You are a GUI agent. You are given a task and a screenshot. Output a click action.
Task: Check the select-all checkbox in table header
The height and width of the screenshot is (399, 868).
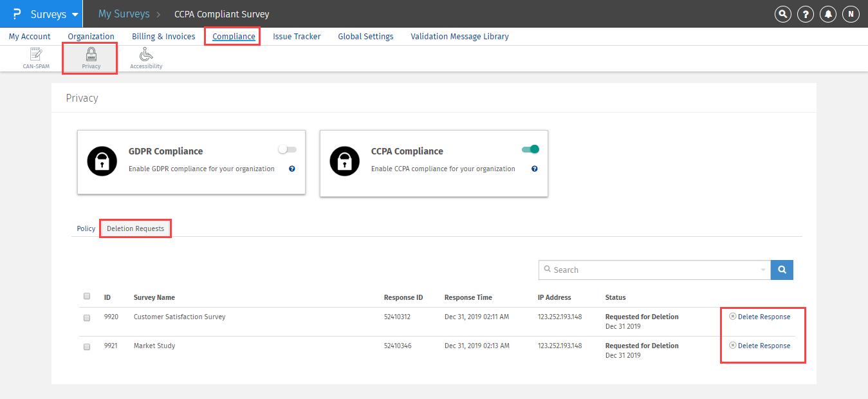(87, 297)
